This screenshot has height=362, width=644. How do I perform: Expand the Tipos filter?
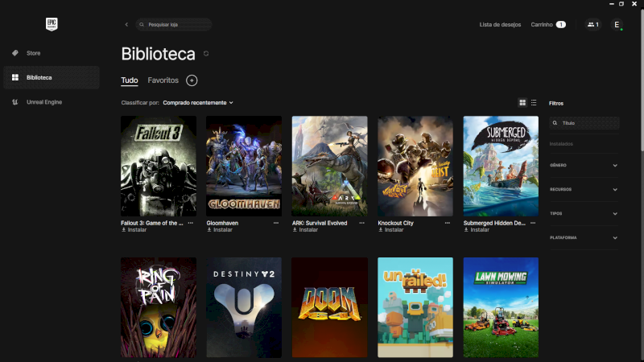(584, 214)
